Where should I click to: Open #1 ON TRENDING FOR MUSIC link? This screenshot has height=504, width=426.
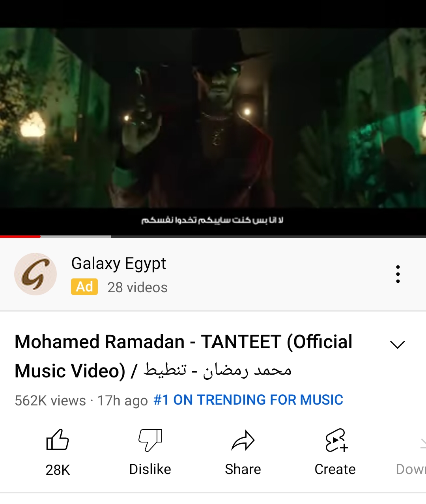pyautogui.click(x=248, y=400)
